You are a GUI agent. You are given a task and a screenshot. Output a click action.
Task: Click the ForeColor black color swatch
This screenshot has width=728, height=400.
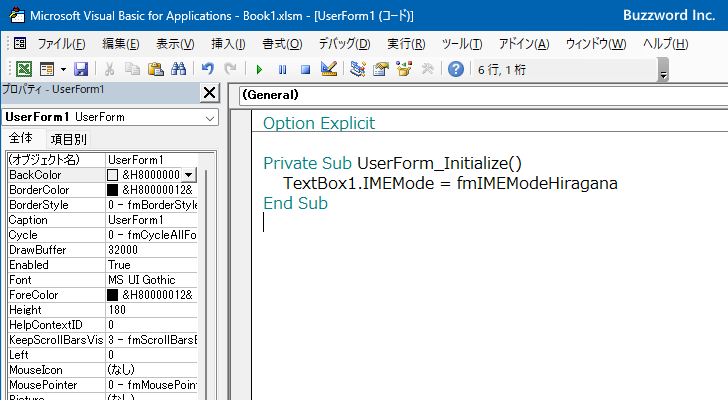[112, 295]
